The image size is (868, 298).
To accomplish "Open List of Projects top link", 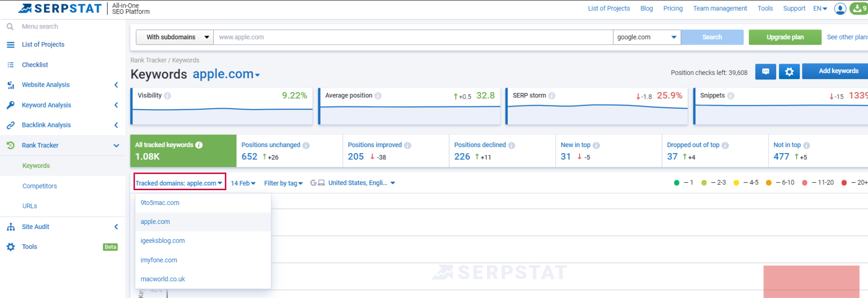I will click(x=609, y=9).
